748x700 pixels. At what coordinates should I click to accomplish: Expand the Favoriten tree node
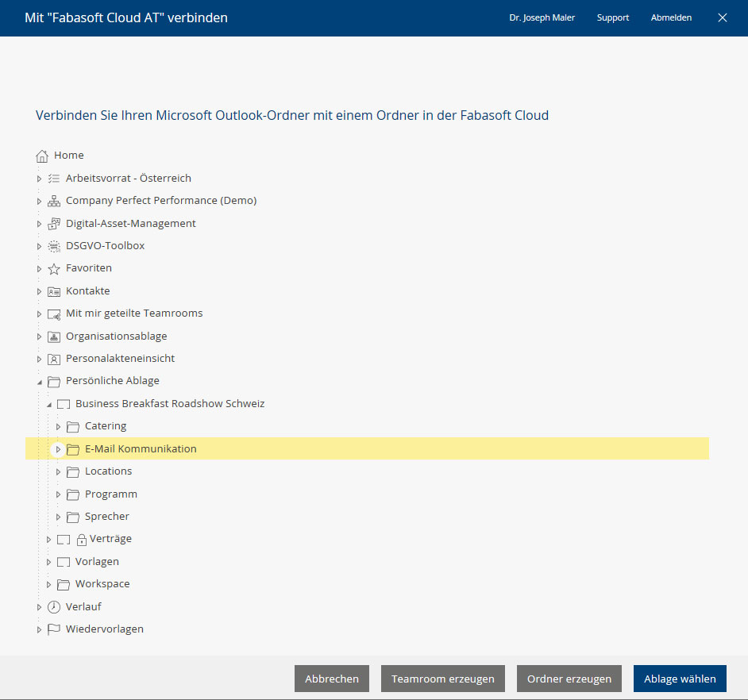click(x=39, y=269)
